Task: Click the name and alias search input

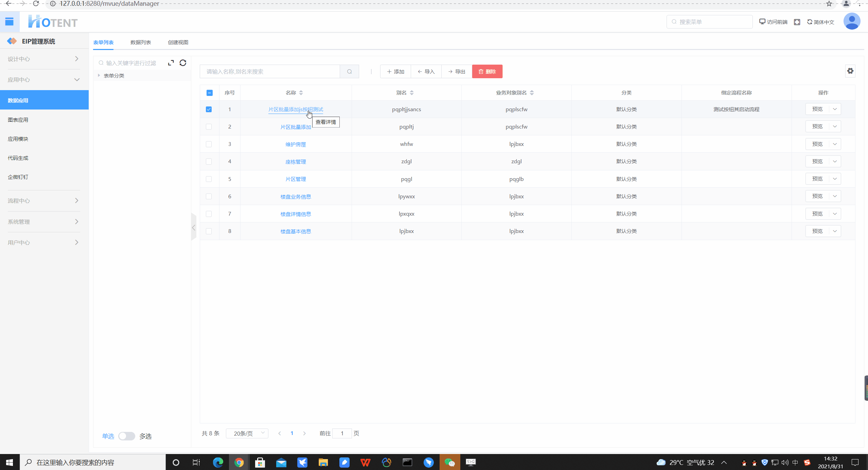Action: (270, 71)
